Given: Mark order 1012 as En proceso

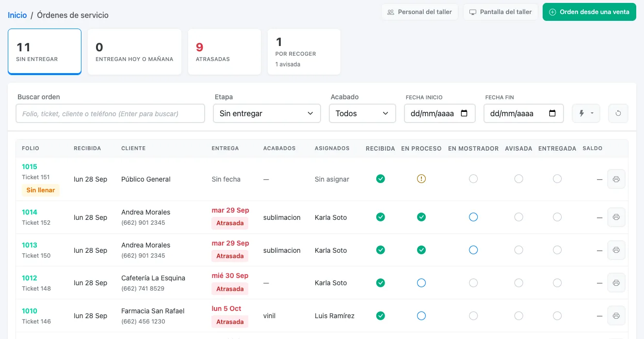Looking at the screenshot, I should (421, 283).
